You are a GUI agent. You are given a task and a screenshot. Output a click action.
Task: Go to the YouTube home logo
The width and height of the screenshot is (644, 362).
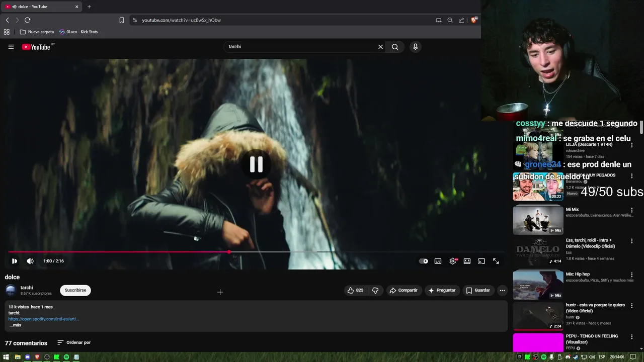[36, 47]
